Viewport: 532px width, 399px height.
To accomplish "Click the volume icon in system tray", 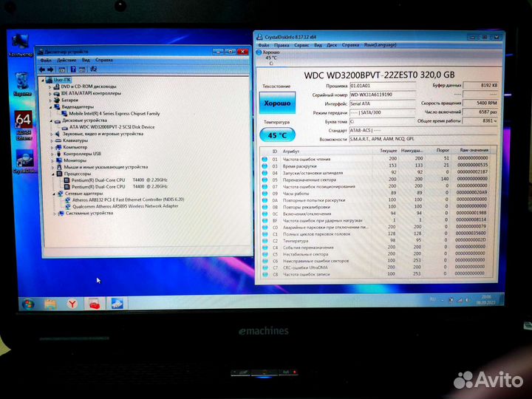I will 468,300.
